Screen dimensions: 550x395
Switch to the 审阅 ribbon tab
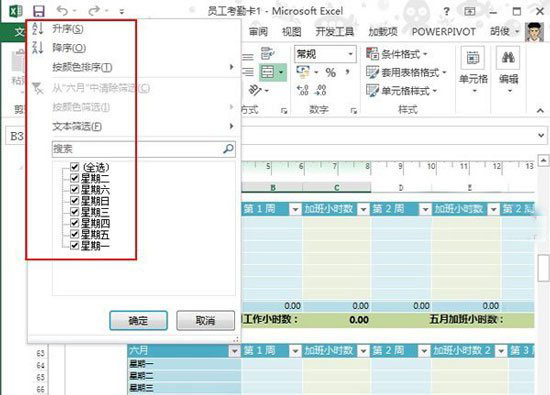tap(258, 32)
